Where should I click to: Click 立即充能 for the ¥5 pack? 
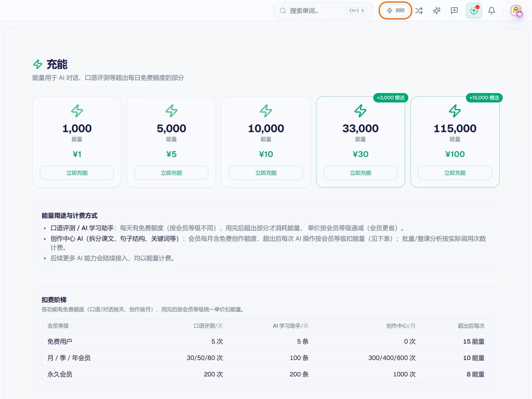171,173
